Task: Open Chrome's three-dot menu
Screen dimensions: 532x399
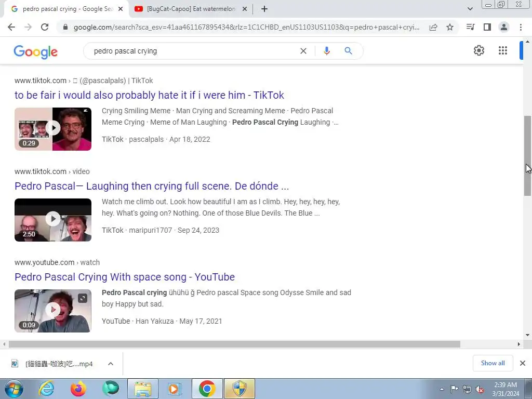Action: pyautogui.click(x=521, y=27)
